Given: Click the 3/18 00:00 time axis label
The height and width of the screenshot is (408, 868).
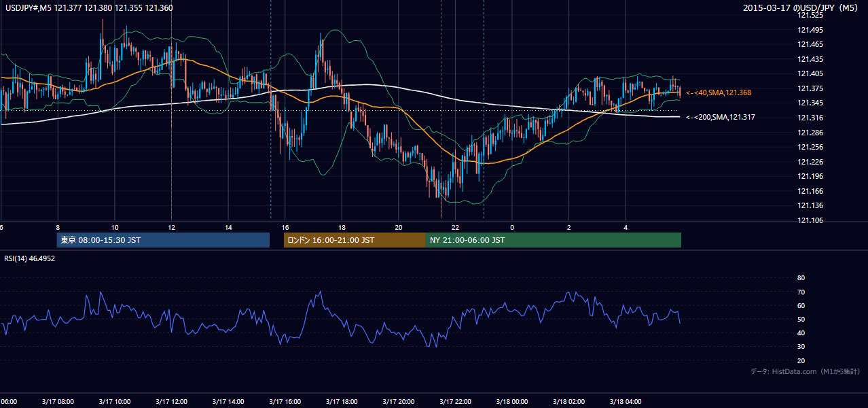Looking at the screenshot, I should click(x=512, y=402).
